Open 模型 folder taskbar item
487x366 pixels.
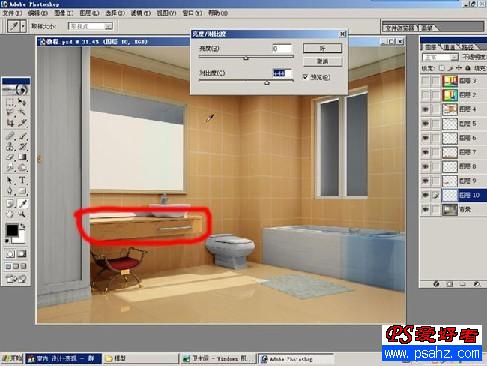click(140, 359)
